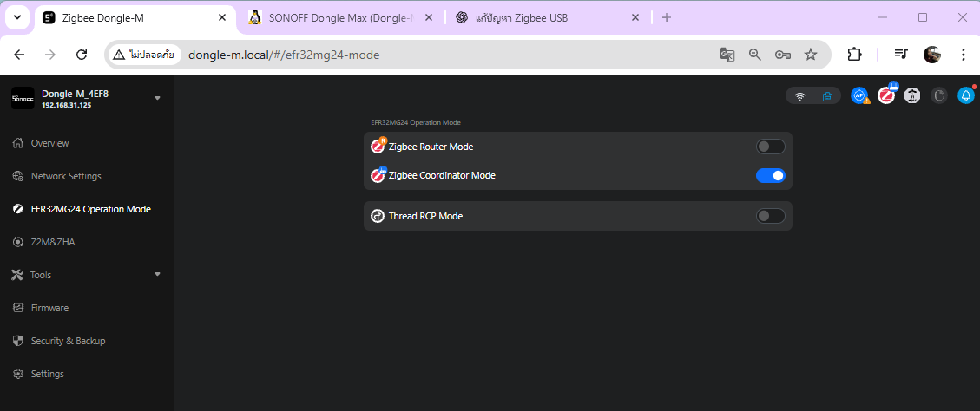Screen dimensions: 980x411
Task: Open Security & Backup section
Action: click(68, 341)
